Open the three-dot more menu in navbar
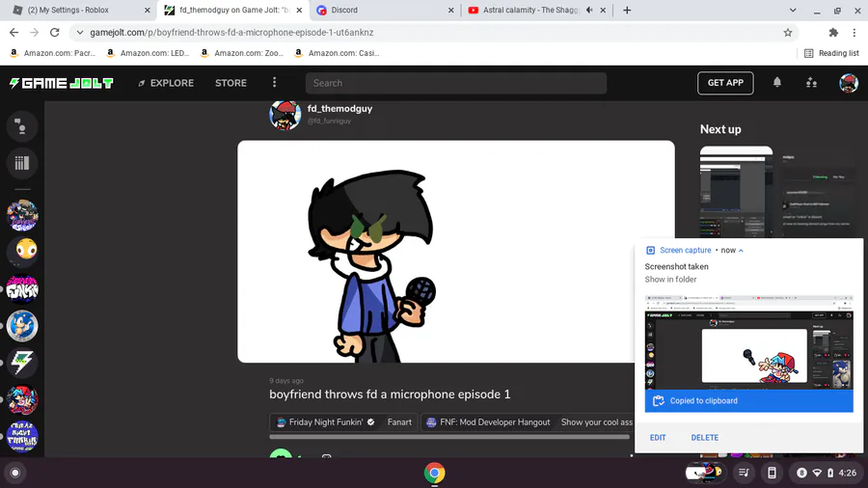Screen dimensions: 868x488 275,82
